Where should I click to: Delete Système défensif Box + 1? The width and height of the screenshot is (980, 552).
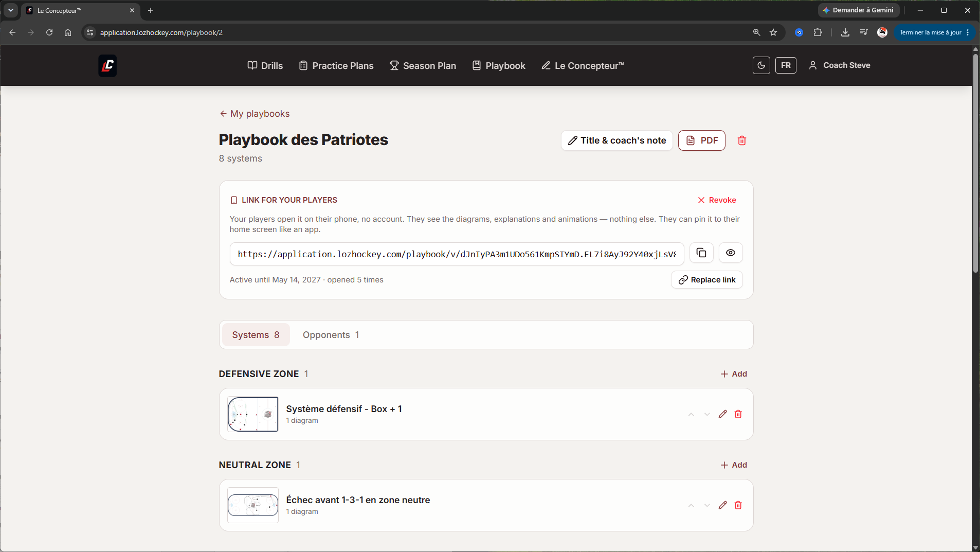[x=738, y=414]
